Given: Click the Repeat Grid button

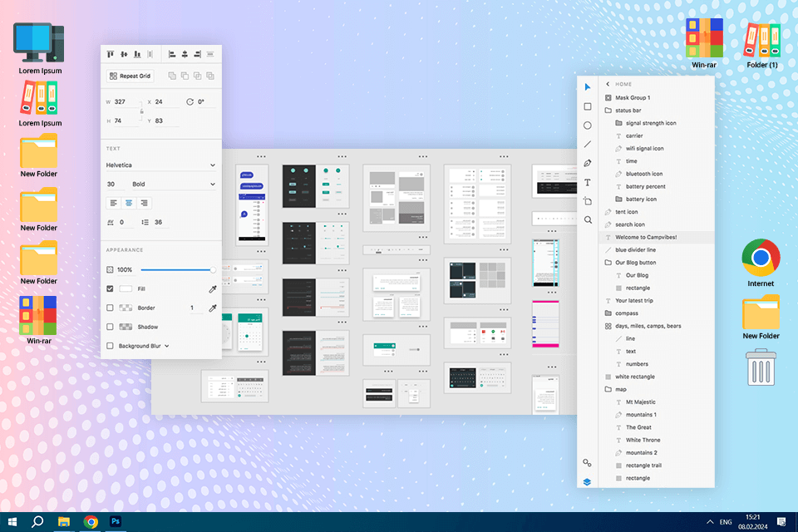Looking at the screenshot, I should [131, 76].
